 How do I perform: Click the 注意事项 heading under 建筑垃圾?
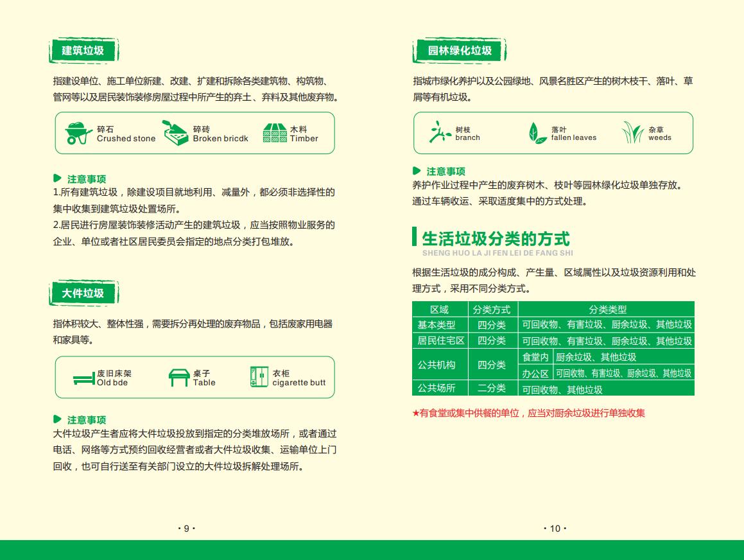coord(87,179)
